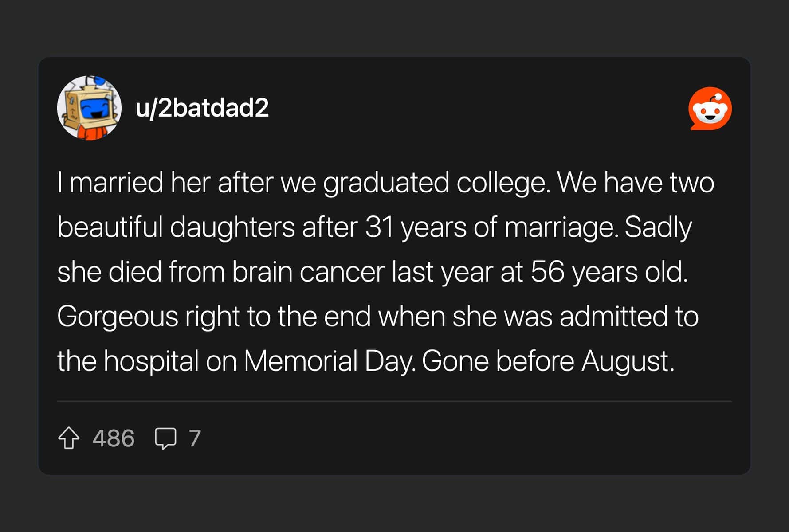The image size is (789, 532).
Task: Click the words "brain cancer" in the post
Action: (308, 272)
